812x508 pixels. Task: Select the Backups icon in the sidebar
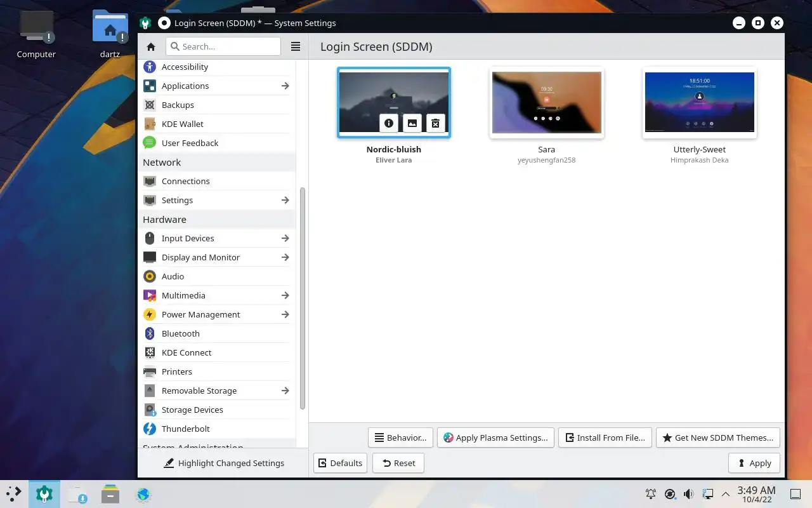[150, 105]
